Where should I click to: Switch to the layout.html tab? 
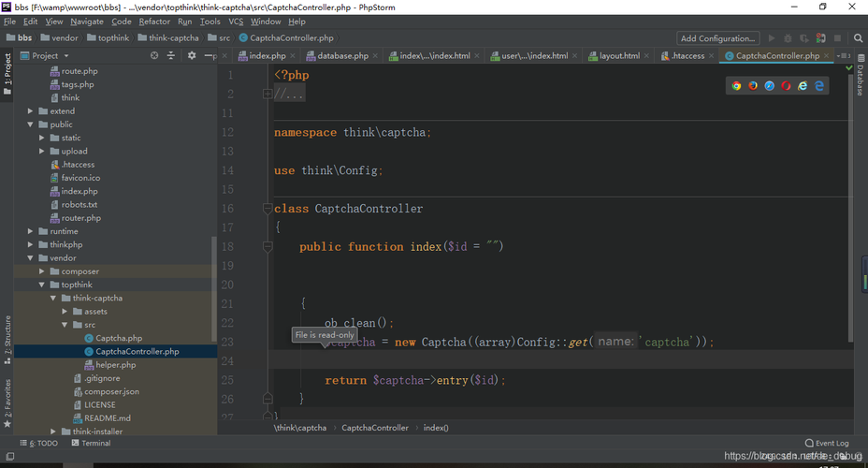point(619,56)
